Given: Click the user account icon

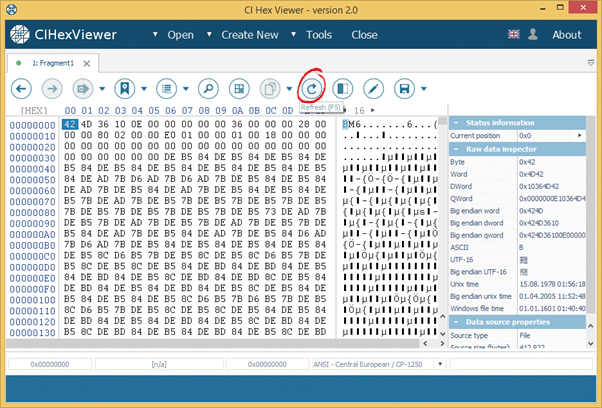Looking at the screenshot, I should pyautogui.click(x=533, y=34).
